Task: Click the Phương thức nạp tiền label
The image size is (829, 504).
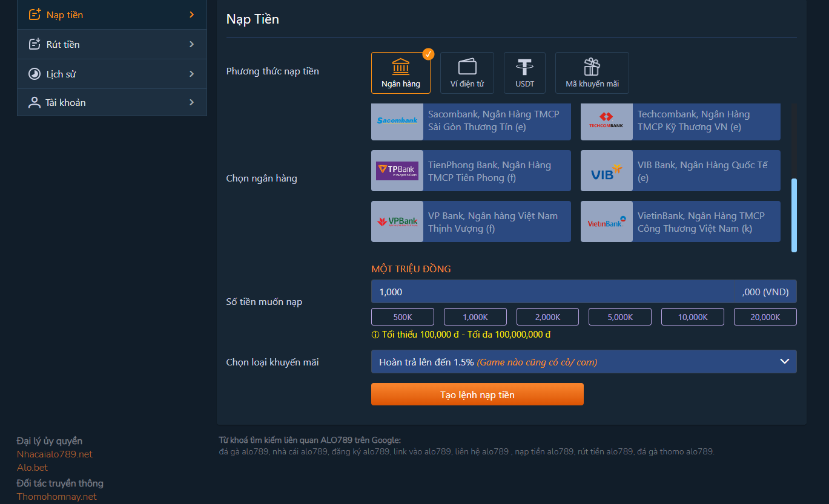Action: [272, 71]
